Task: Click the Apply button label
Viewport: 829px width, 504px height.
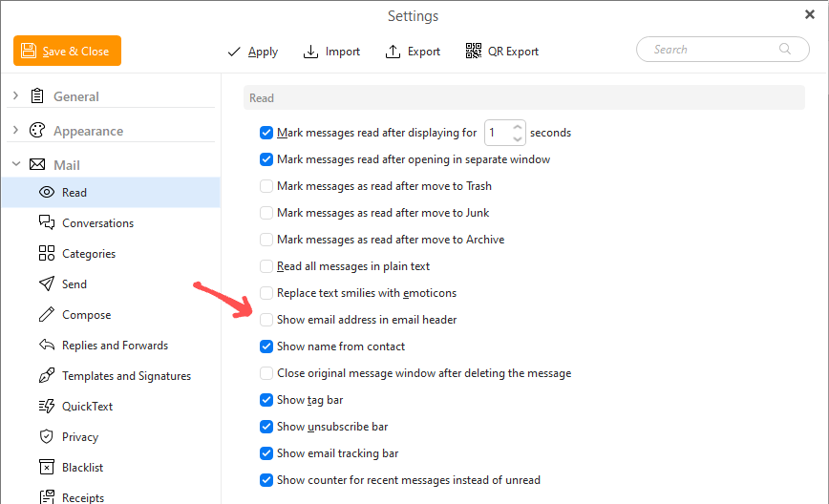Action: coord(263,52)
